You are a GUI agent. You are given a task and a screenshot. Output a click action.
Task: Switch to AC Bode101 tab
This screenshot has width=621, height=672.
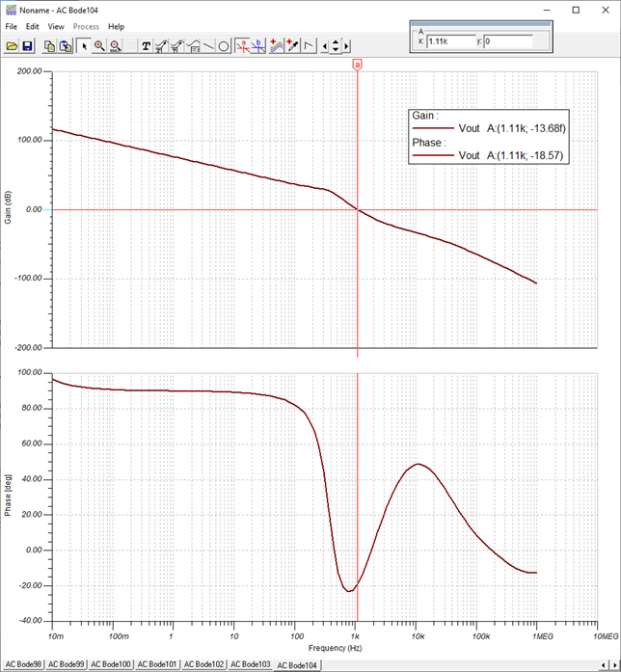(157, 664)
